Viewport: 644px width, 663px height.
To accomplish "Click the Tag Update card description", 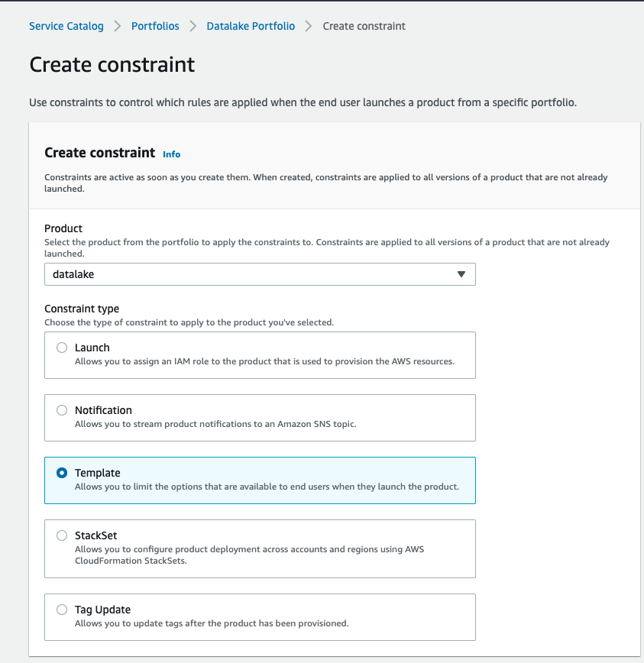I will (x=212, y=623).
